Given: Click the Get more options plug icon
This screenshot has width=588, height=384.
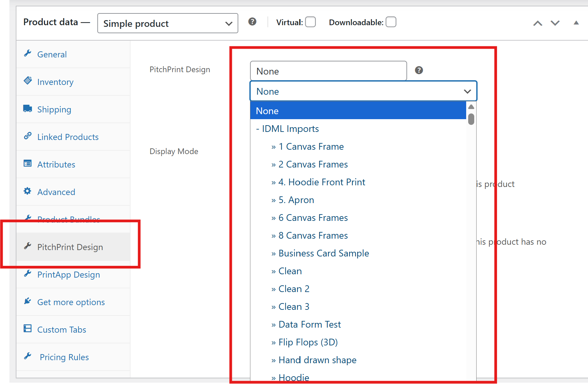Looking at the screenshot, I should (x=28, y=301).
